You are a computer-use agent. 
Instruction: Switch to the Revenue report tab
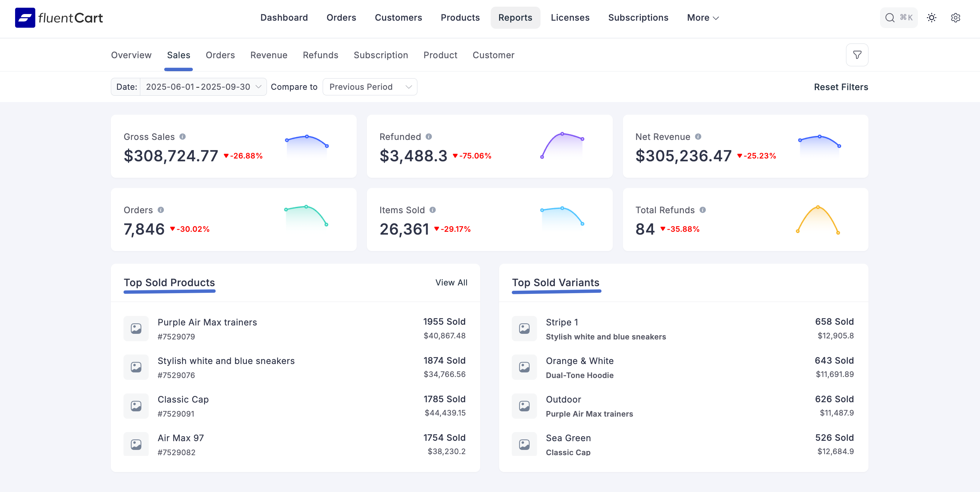(269, 55)
